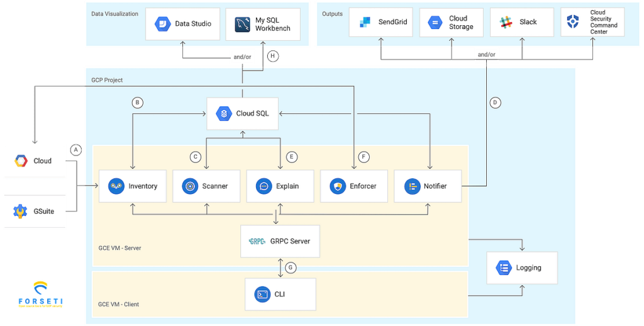Click the Cloud Storage hexagon icon
Image resolution: width=644 pixels, height=326 pixels.
pos(435,22)
